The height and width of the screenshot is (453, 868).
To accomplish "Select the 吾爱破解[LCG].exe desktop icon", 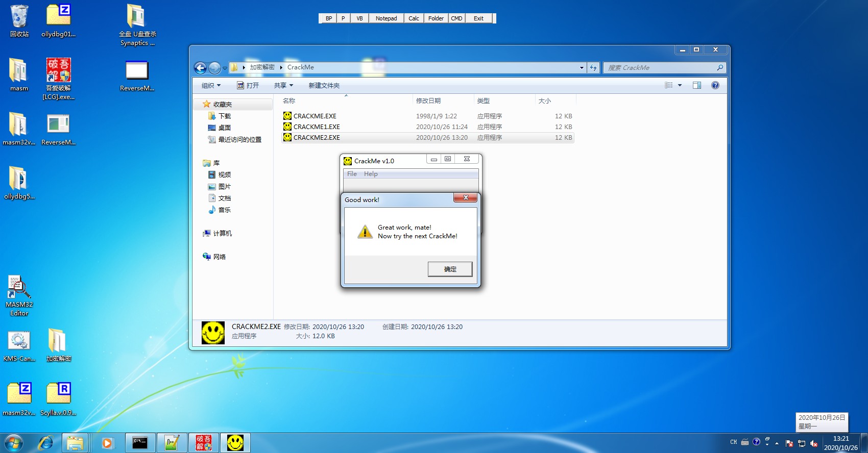I will (x=58, y=79).
